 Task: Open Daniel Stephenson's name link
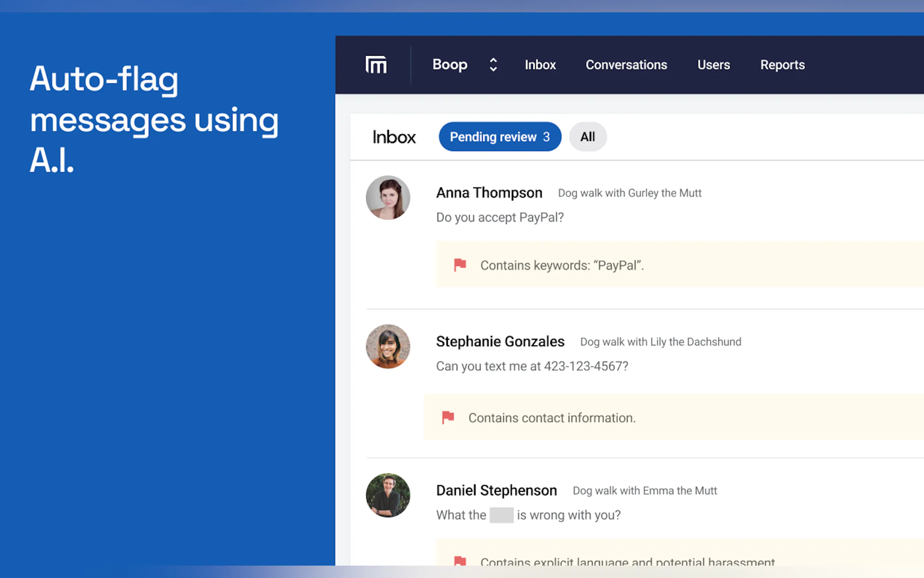tap(496, 490)
